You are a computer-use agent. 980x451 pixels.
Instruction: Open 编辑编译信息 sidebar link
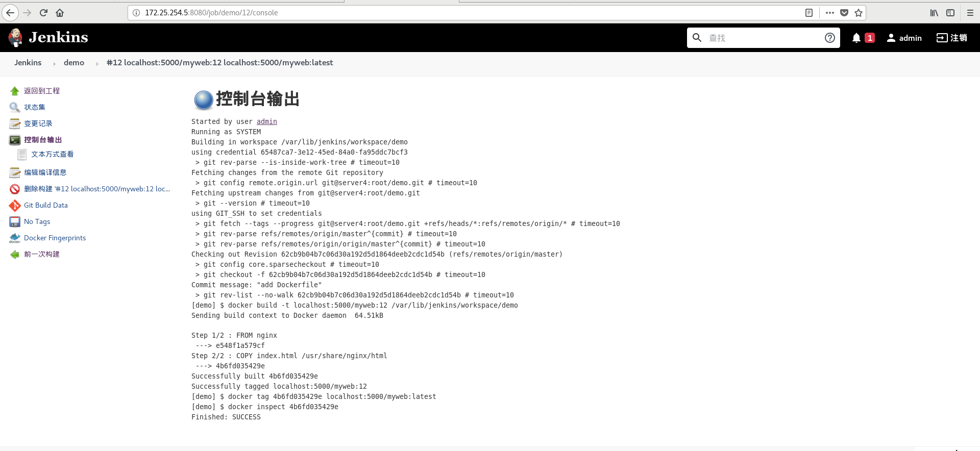(45, 172)
